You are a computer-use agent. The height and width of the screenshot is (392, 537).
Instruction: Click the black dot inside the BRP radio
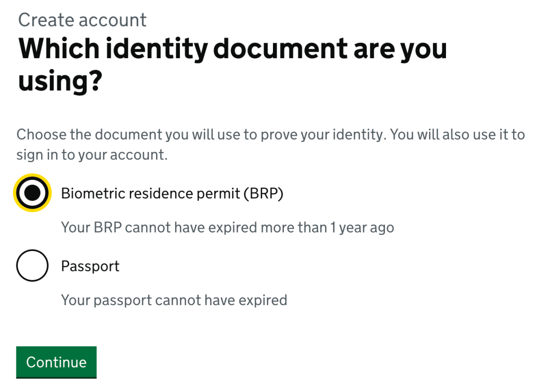coord(32,193)
